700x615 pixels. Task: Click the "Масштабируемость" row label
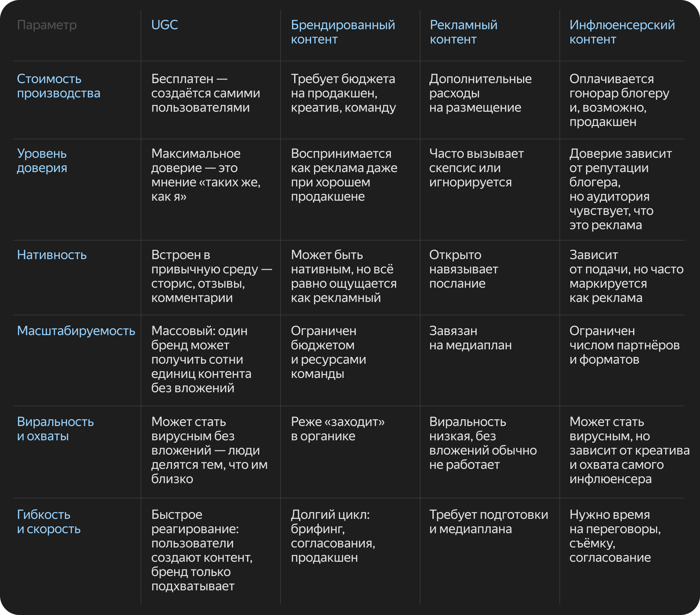click(76, 331)
